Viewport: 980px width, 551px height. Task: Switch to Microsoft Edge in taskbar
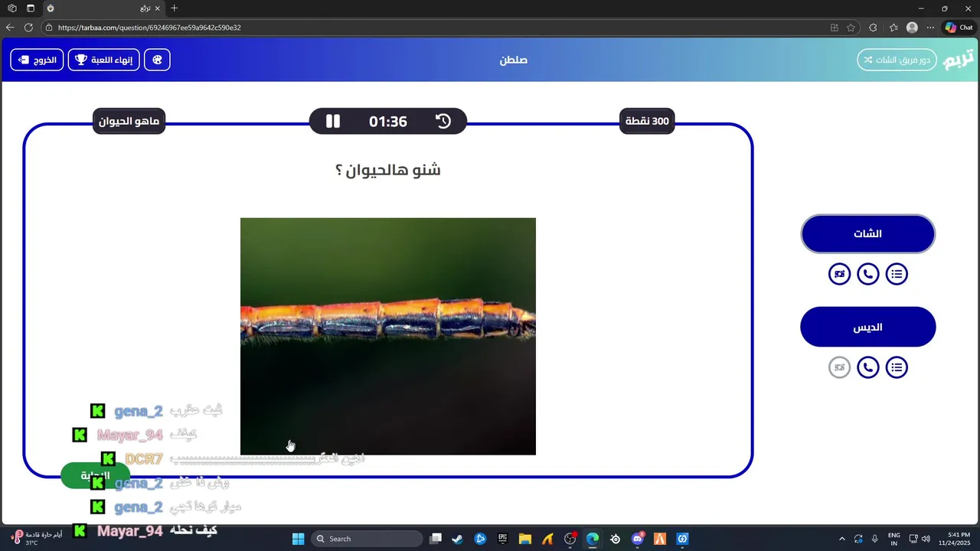point(593,539)
